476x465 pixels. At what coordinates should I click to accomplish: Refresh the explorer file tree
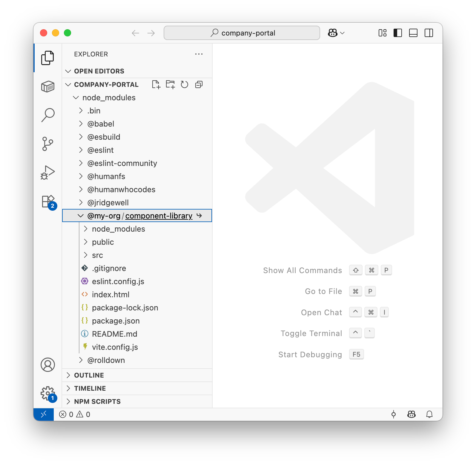185,84
